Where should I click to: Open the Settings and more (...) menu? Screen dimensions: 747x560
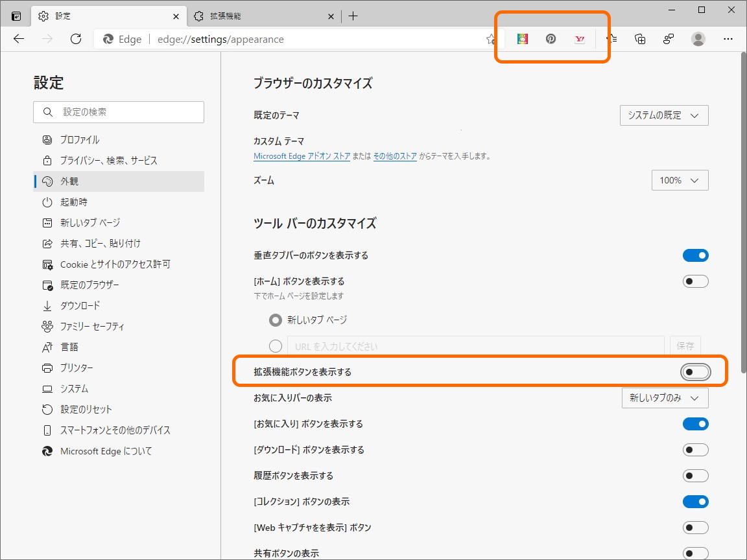728,39
